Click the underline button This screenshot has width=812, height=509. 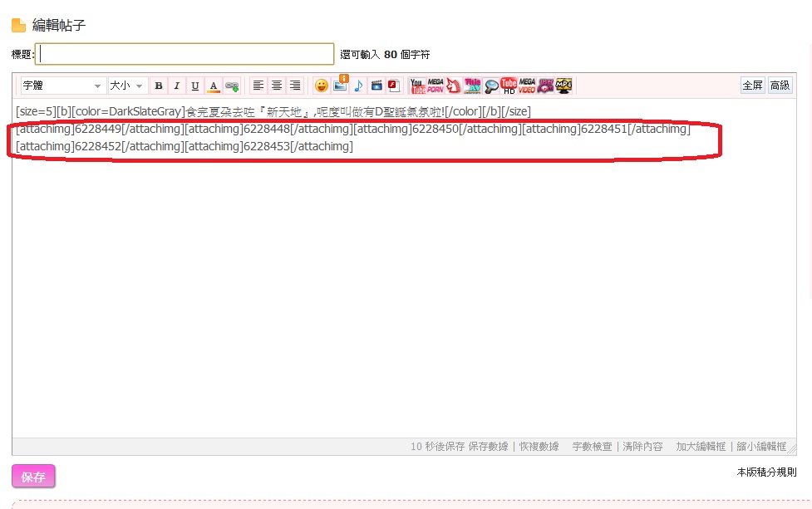click(194, 86)
